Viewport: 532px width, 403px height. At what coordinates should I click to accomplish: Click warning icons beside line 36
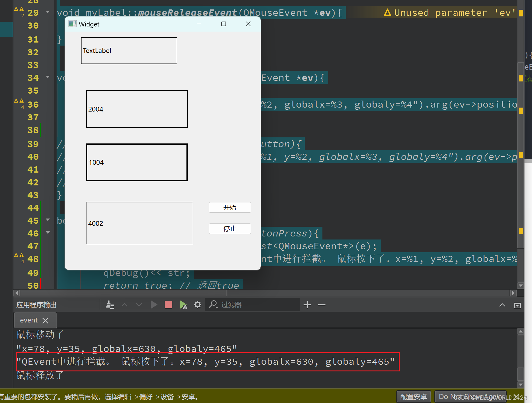pyautogui.click(x=19, y=101)
